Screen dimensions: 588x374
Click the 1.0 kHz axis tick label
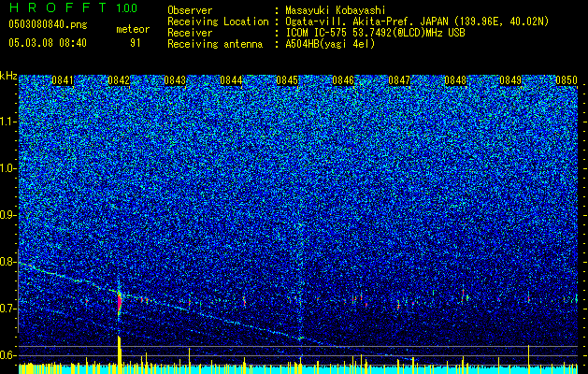click(x=8, y=168)
